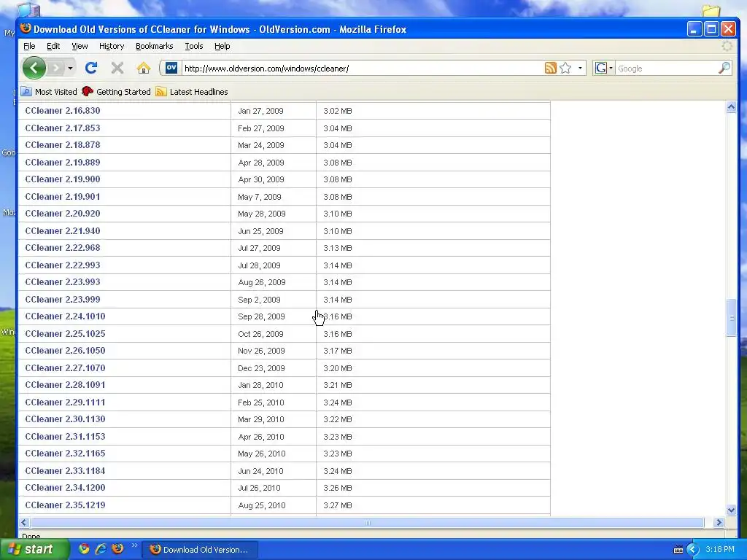Focus the Google search box
The height and width of the screenshot is (560, 747).
[x=667, y=68]
